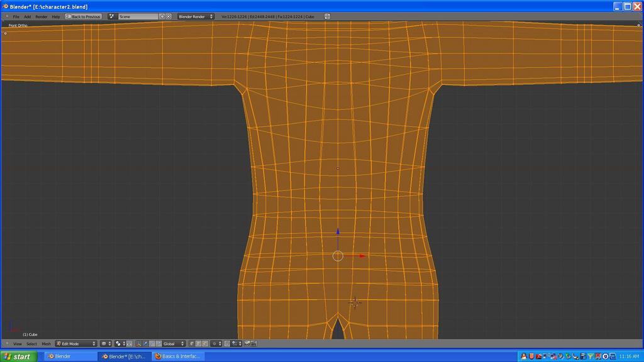The image size is (644, 362).
Task: Click the QQ penguin tray icon
Action: tap(524, 356)
